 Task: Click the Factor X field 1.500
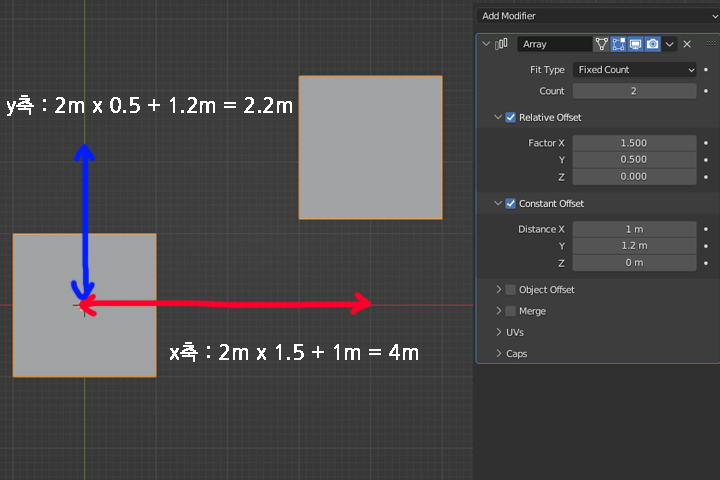635,143
